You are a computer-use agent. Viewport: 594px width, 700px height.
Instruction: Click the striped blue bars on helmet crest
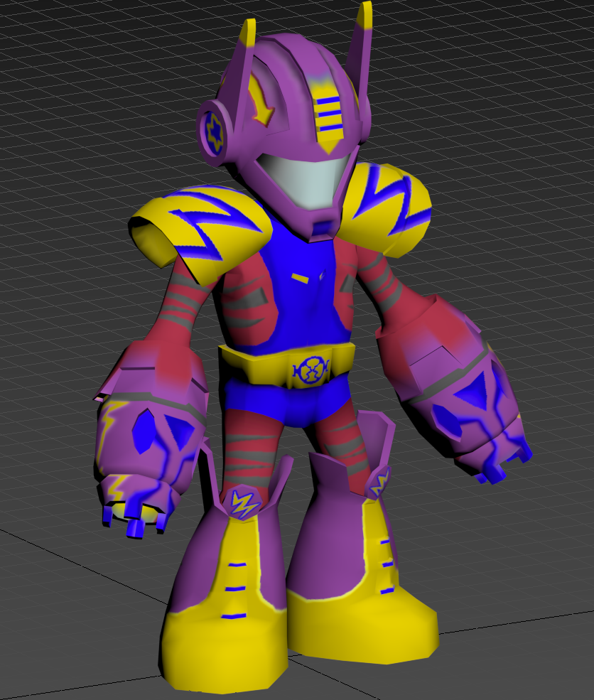329,114
